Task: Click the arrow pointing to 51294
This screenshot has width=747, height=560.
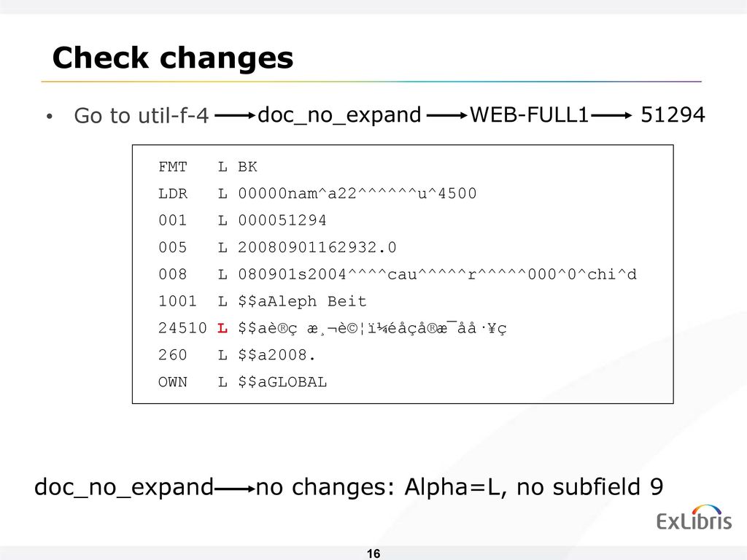Action: point(611,115)
